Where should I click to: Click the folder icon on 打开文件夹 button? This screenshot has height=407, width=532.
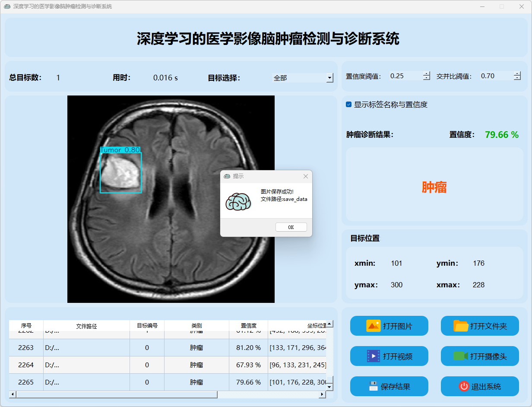[461, 326]
